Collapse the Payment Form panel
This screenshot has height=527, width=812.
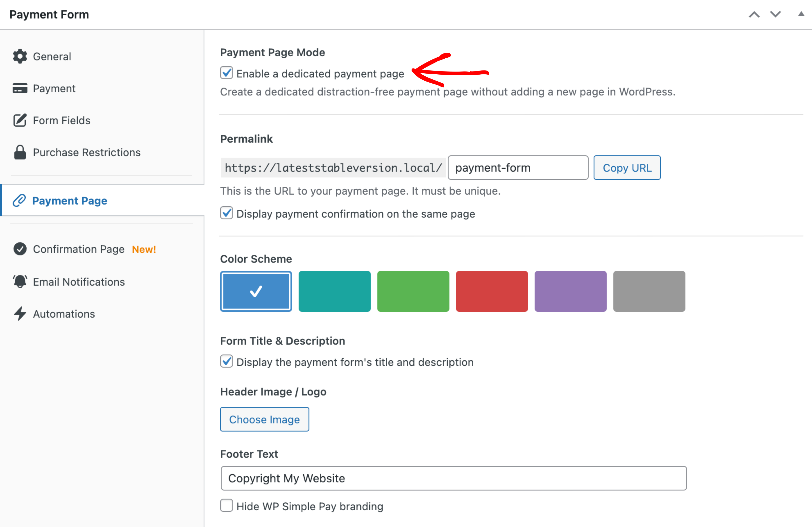click(801, 14)
